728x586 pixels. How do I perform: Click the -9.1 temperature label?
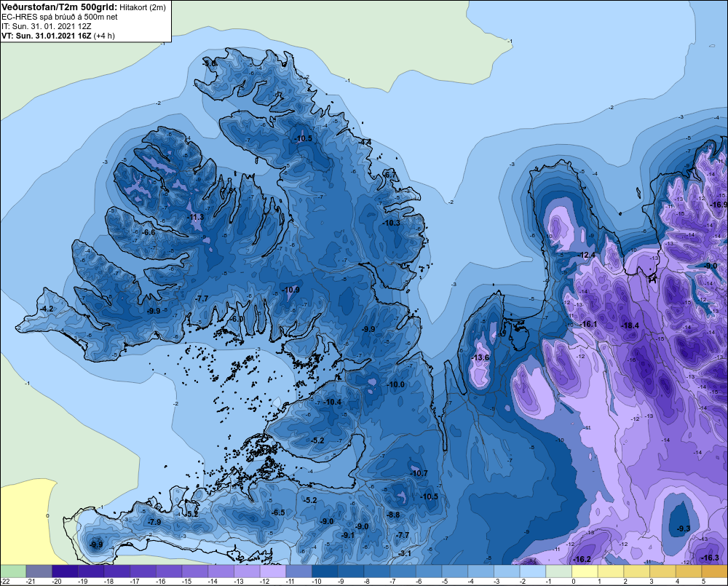tap(348, 535)
